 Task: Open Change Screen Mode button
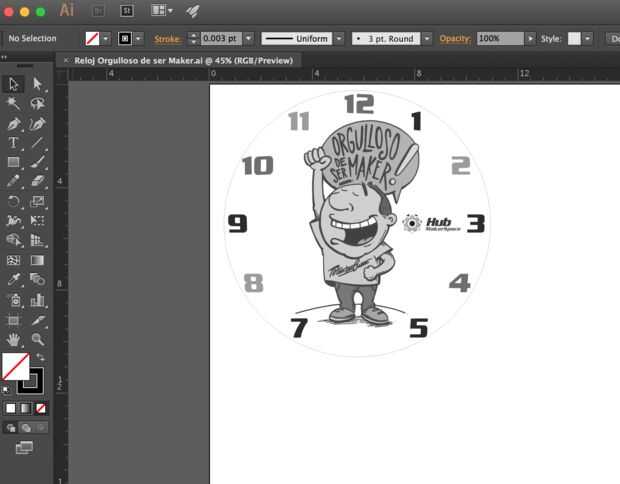point(24,448)
